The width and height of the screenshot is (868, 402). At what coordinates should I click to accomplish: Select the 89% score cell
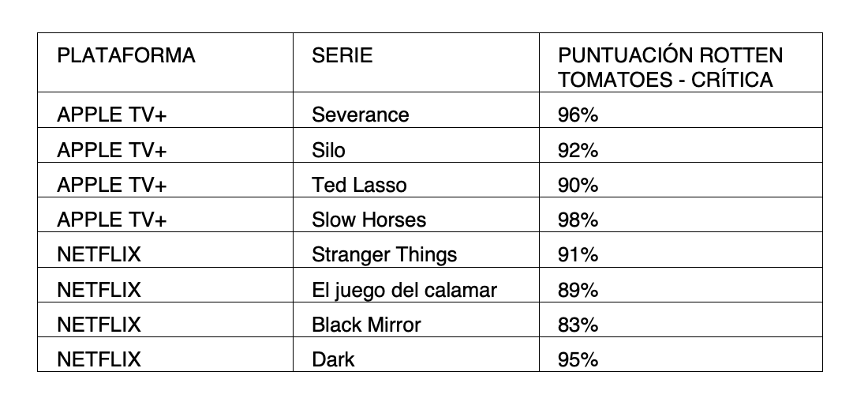click(x=681, y=285)
